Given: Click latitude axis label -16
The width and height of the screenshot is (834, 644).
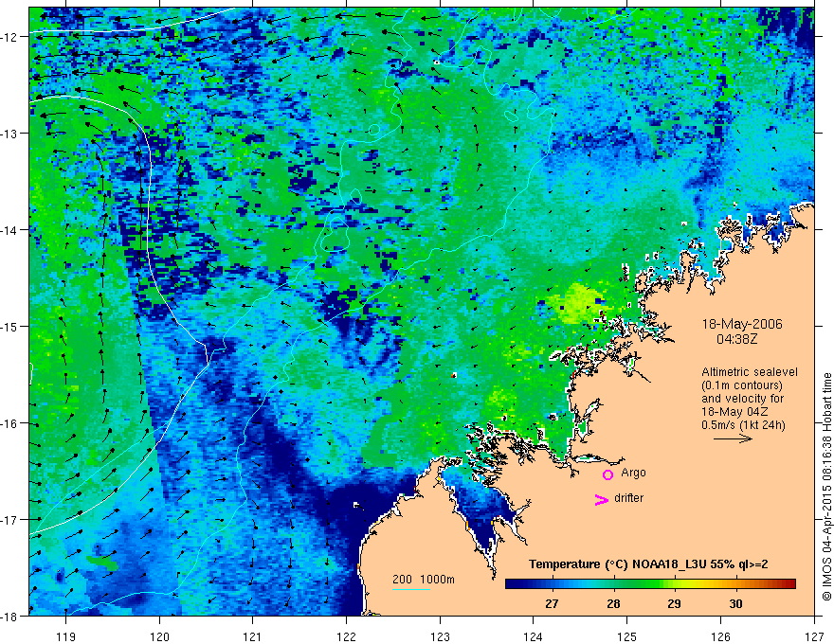Looking at the screenshot, I should coord(10,423).
